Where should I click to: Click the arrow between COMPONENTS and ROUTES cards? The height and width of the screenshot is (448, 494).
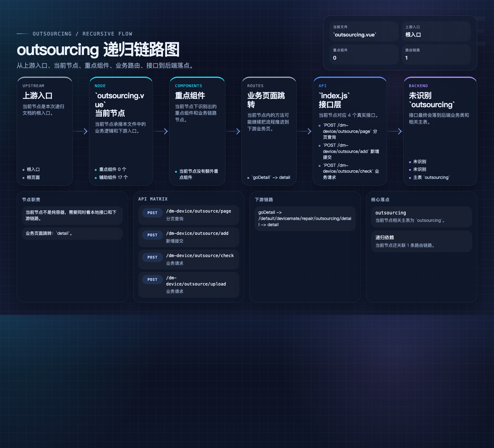[x=233, y=131]
